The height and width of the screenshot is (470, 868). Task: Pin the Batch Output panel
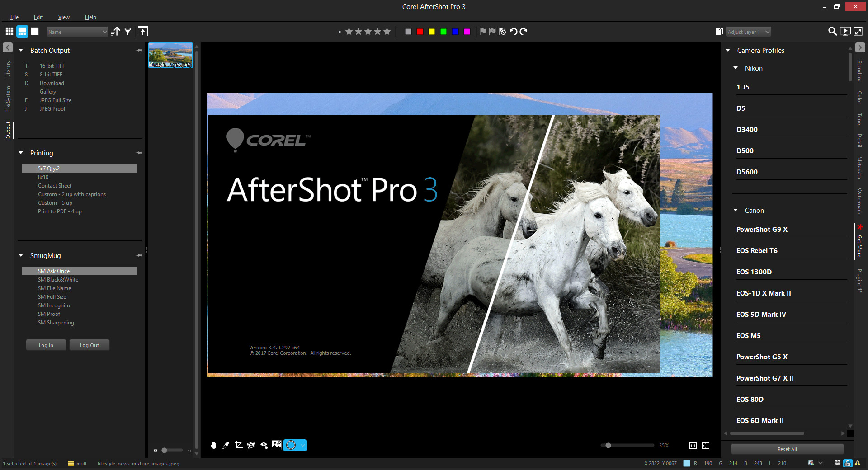[139, 51]
